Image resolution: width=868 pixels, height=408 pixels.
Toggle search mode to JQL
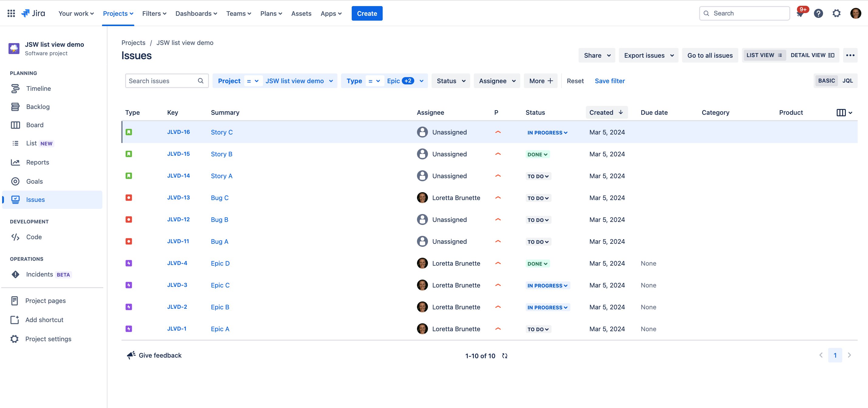coord(847,81)
